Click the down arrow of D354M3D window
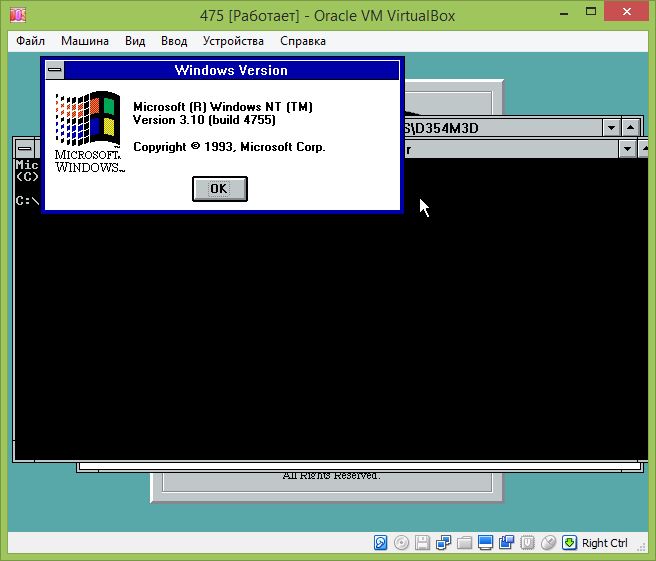Viewport: 656px width, 561px height. [610, 128]
